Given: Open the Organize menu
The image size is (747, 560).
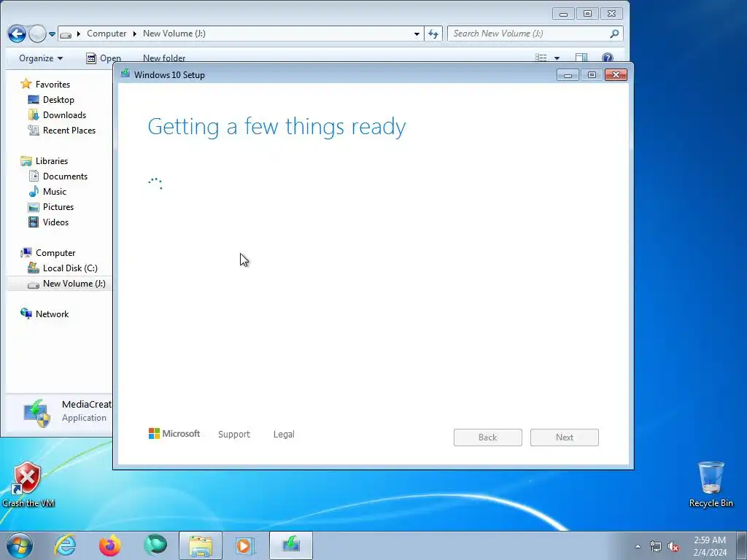Looking at the screenshot, I should tap(41, 58).
